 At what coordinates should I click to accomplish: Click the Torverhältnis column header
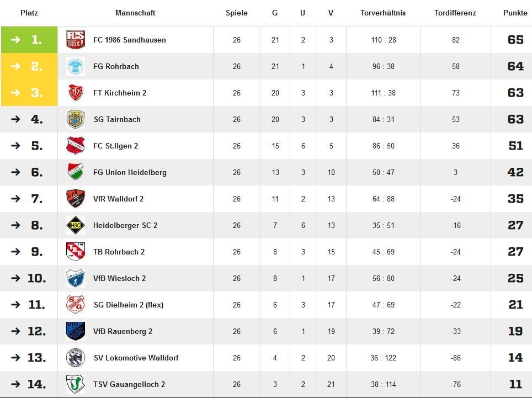(382, 13)
